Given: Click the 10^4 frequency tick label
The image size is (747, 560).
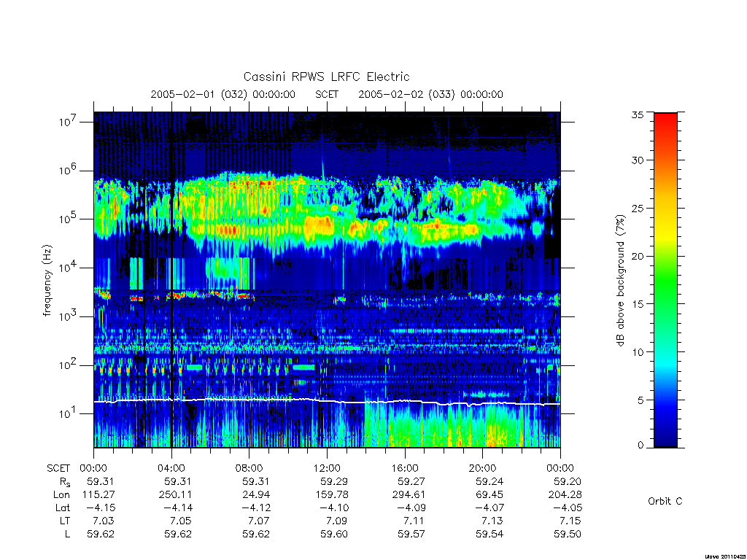Looking at the screenshot, I should tap(68, 268).
